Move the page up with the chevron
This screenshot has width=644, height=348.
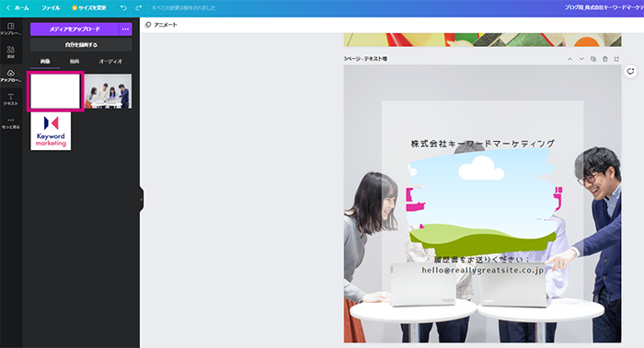(x=569, y=59)
